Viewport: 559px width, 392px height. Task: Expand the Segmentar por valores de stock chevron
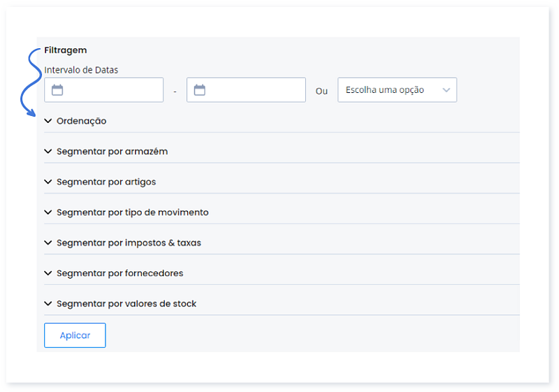pos(48,304)
